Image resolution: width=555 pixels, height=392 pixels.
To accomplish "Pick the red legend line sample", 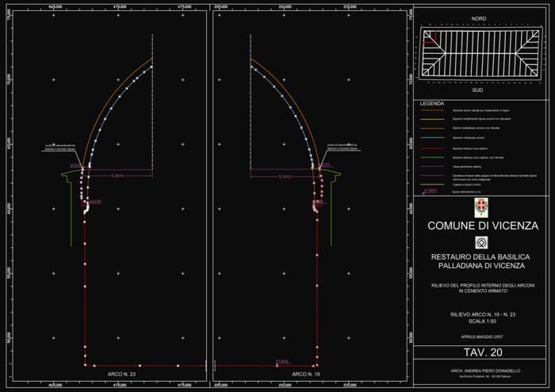I will [x=433, y=147].
